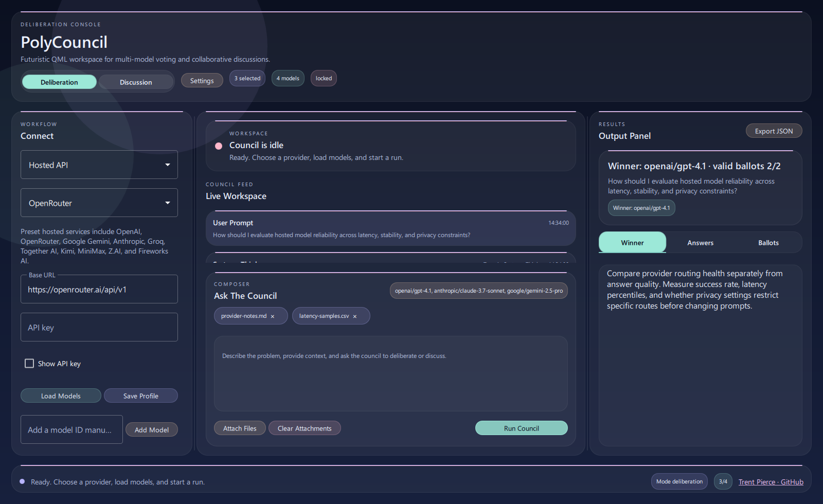823x504 pixels.
Task: Switch to the Deliberation mode tab
Action: (59, 82)
